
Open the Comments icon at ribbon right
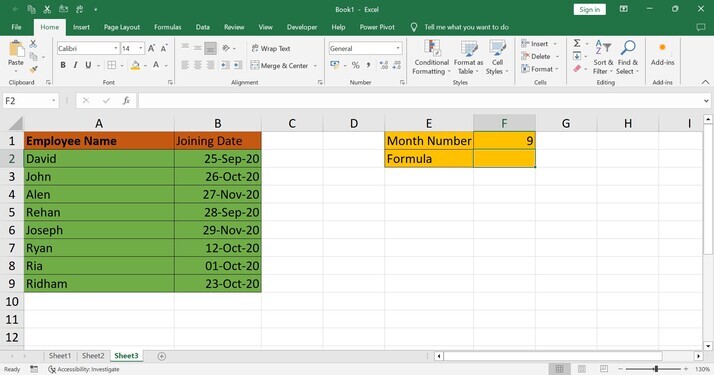(701, 27)
